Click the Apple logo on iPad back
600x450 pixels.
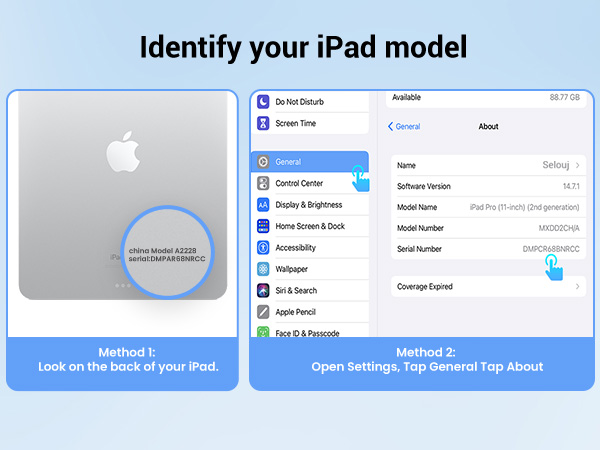point(123,152)
